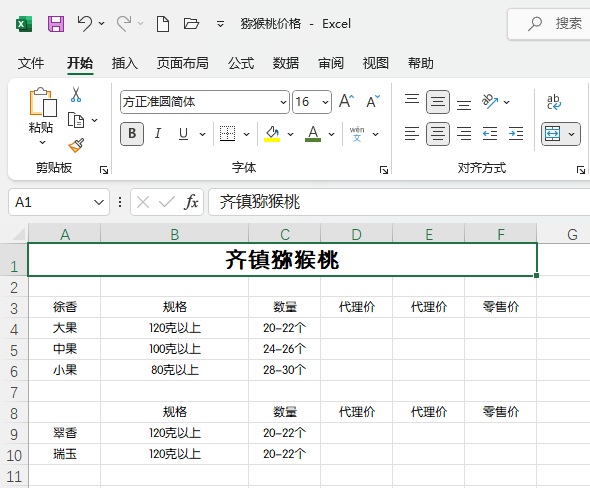Create a new blank workbook icon
Screen dimensions: 590x488
tap(163, 24)
